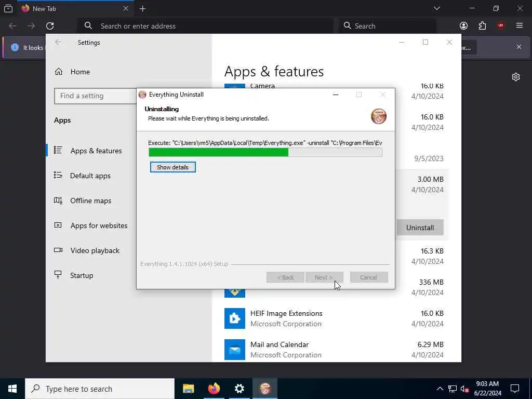Screen dimensions: 532x399
Task: Reload the Firefox page
Action: (x=50, y=26)
